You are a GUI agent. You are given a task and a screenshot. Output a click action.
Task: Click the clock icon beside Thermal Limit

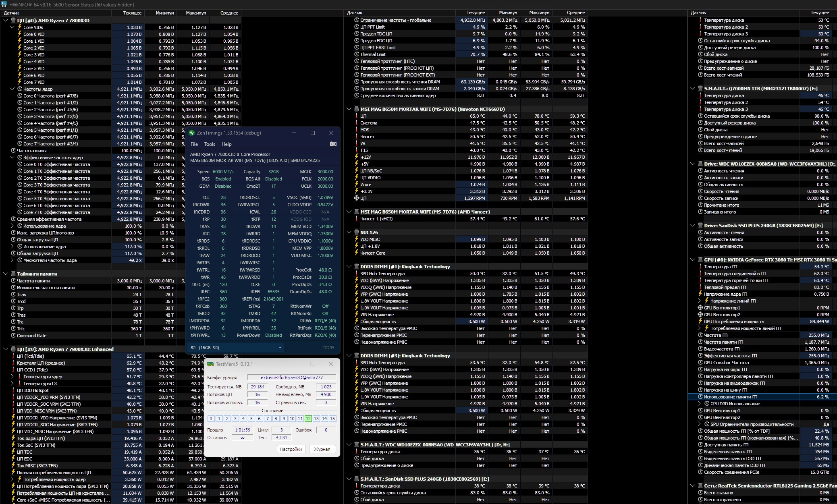[x=356, y=54]
